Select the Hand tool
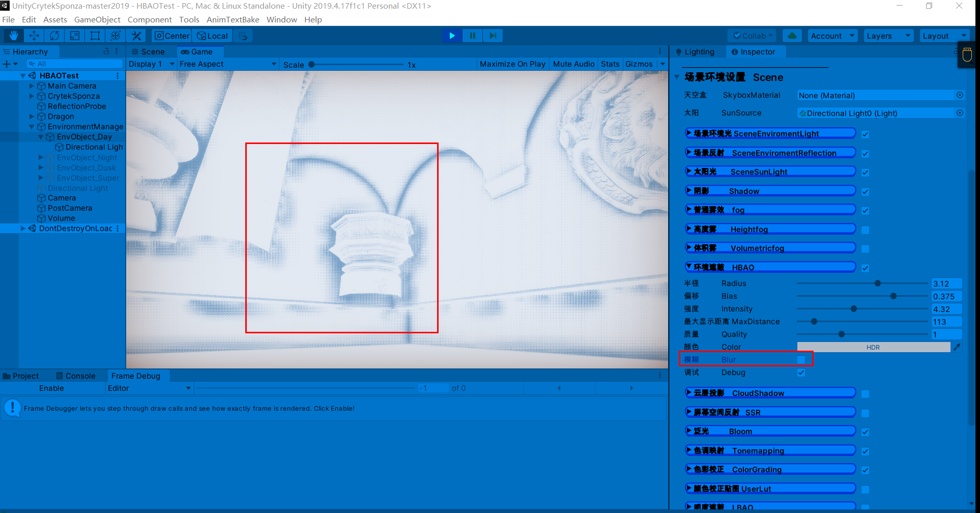 (14, 36)
